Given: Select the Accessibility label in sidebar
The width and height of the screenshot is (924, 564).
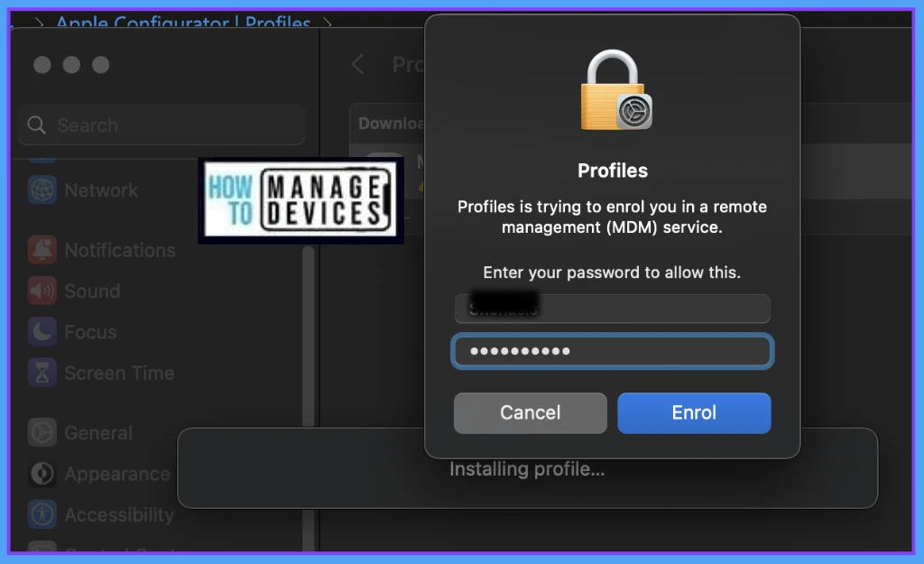Looking at the screenshot, I should [120, 515].
